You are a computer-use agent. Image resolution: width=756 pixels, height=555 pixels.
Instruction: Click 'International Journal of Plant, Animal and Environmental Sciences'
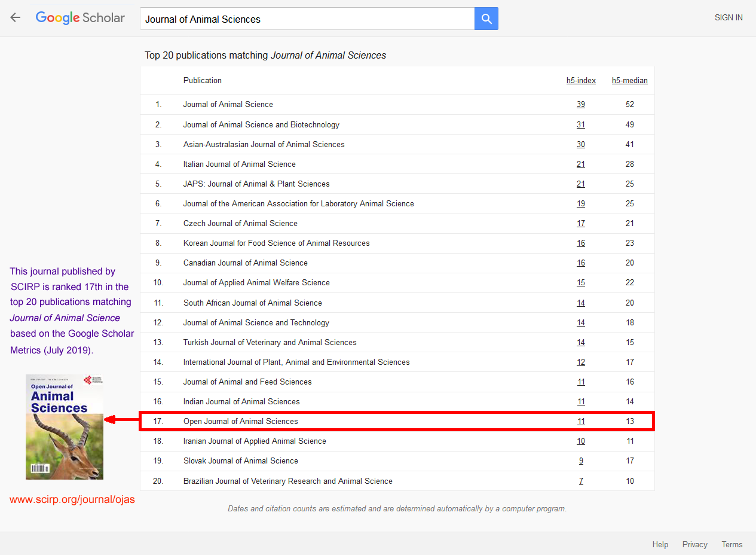(296, 362)
